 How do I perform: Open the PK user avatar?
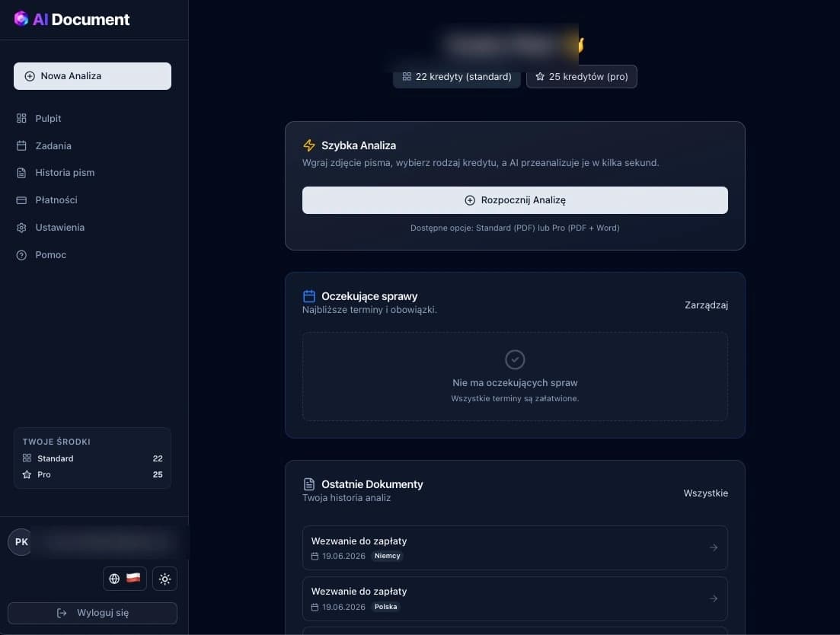[x=21, y=542]
